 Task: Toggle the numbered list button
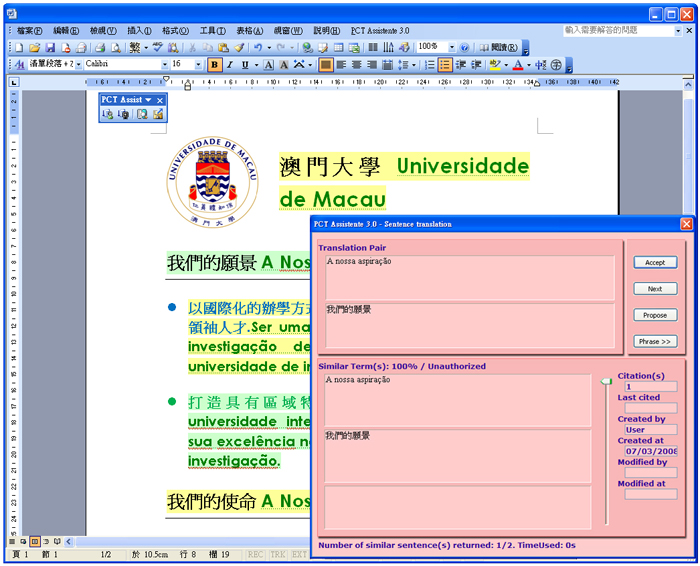(429, 65)
